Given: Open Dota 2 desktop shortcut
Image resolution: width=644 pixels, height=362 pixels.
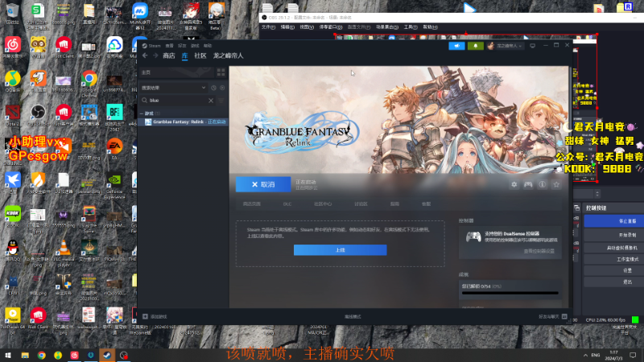Looking at the screenshot, I should tap(13, 115).
